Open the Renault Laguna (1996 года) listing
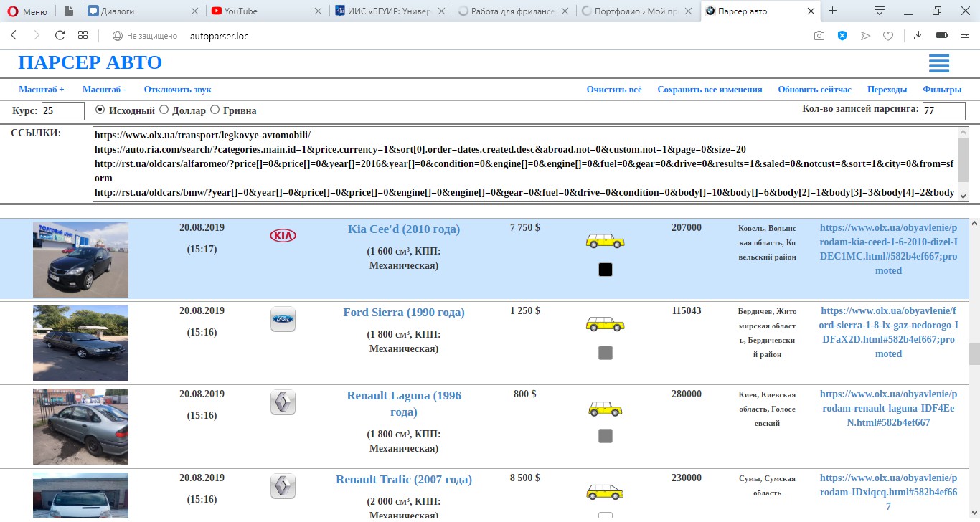 pos(404,404)
